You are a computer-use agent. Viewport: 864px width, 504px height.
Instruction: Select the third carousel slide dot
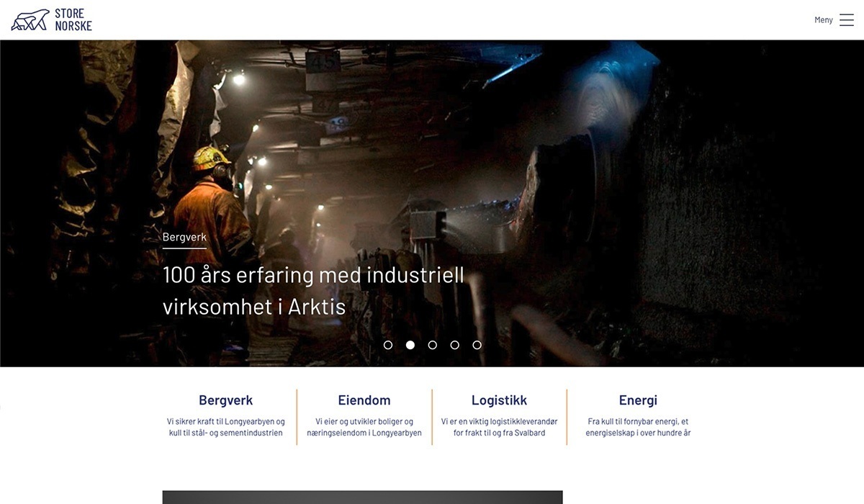point(433,345)
